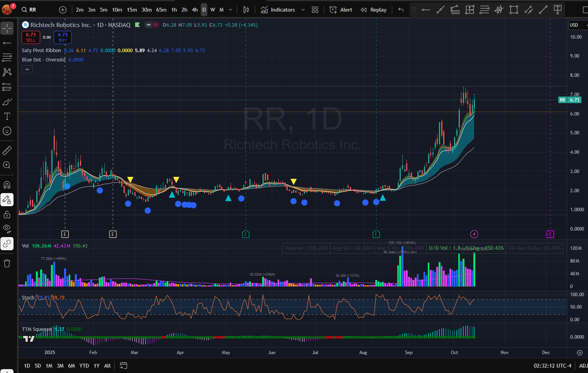Select the callout text favorite tool
This screenshot has height=373, width=588.
pos(557,10)
